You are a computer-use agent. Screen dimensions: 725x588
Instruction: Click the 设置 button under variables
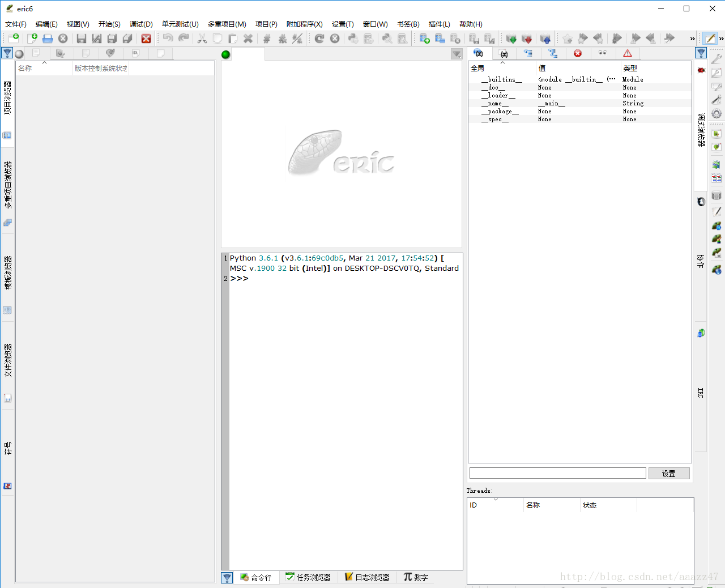[x=669, y=474]
